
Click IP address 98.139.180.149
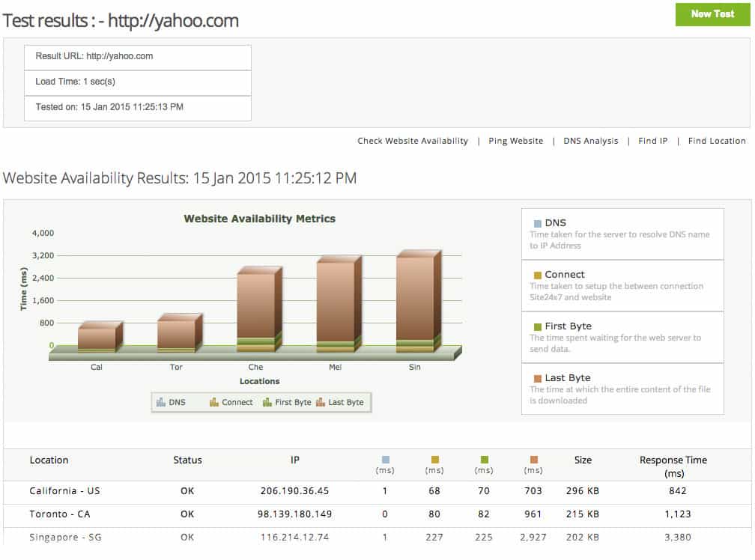coord(294,514)
